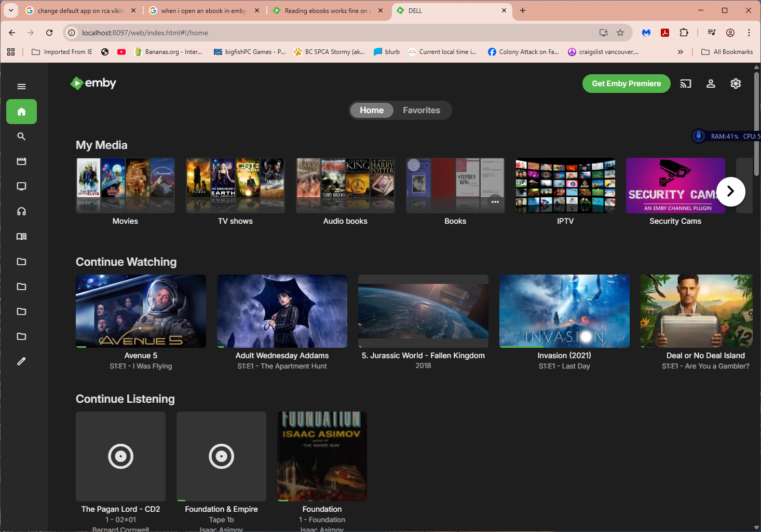Image resolution: width=761 pixels, height=532 pixels.
Task: Switch to the 'Reading ebooks works fine' tab
Action: [x=328, y=10]
